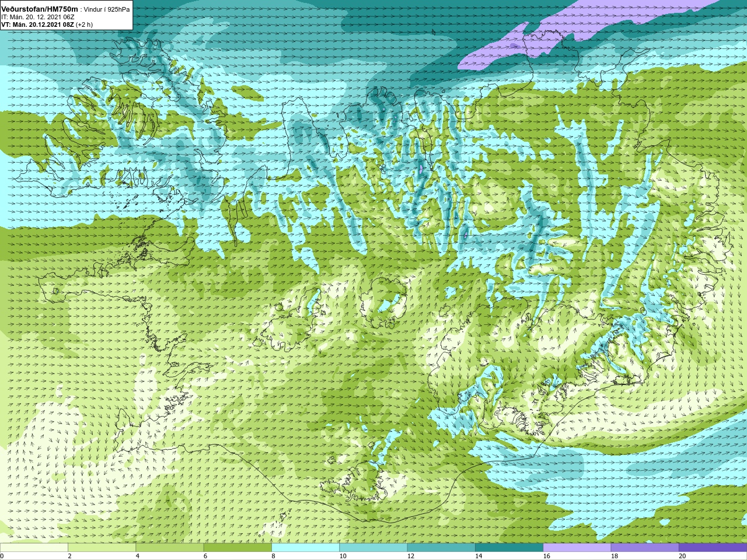
Task: Click the 10–12 m/s light teal legend swatch
Action: [x=373, y=548]
